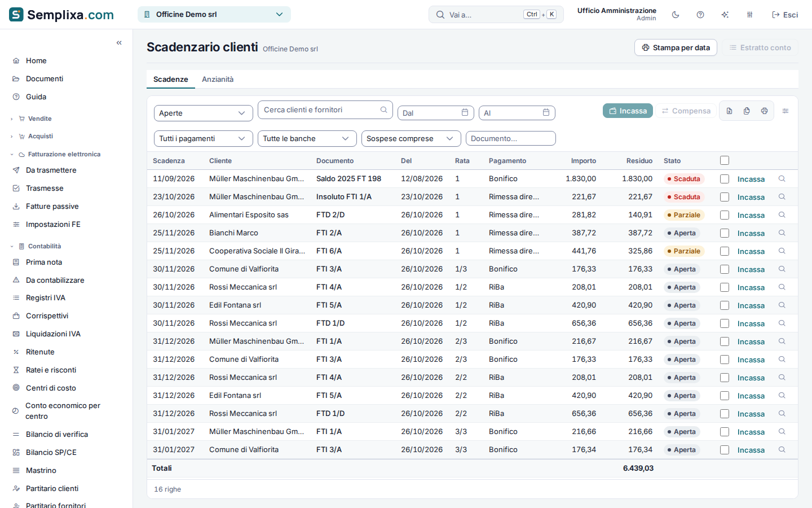
Task: Open the Sospese comprese dropdown
Action: (411, 139)
